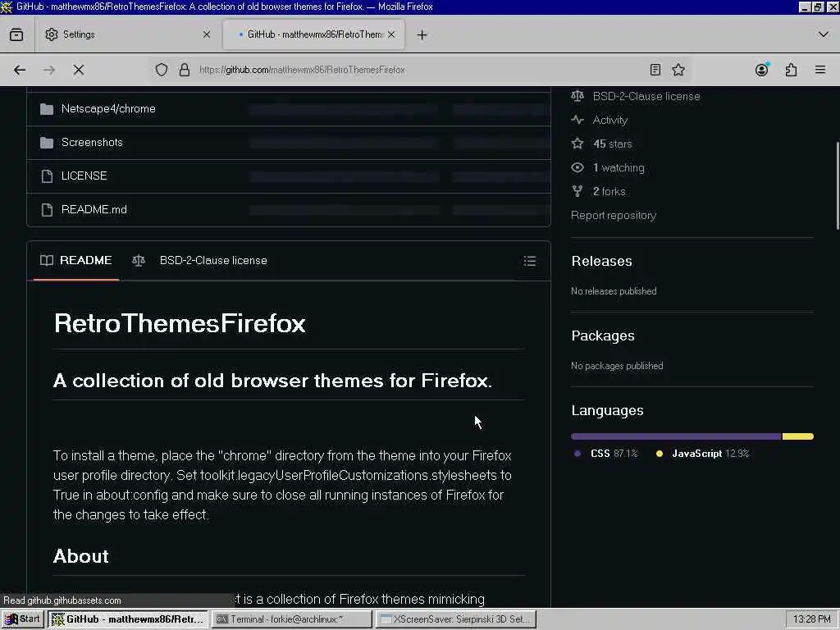The image size is (840, 630).
Task: Open tracking protection shield icon
Action: (162, 71)
